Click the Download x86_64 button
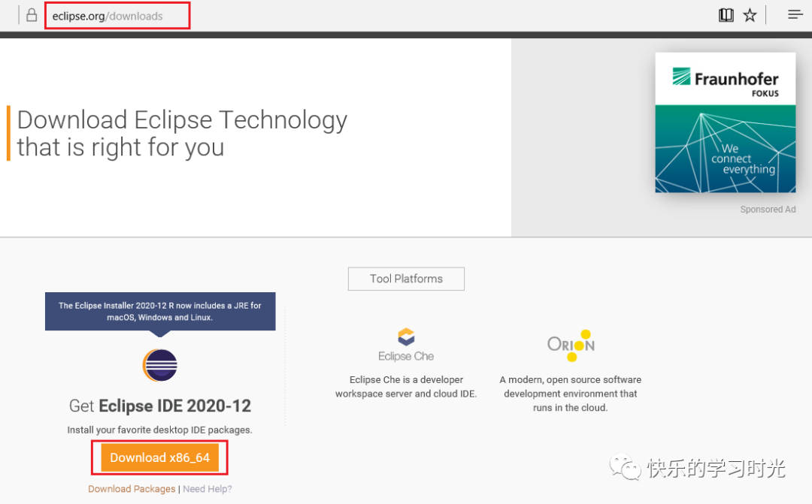 coord(159,457)
